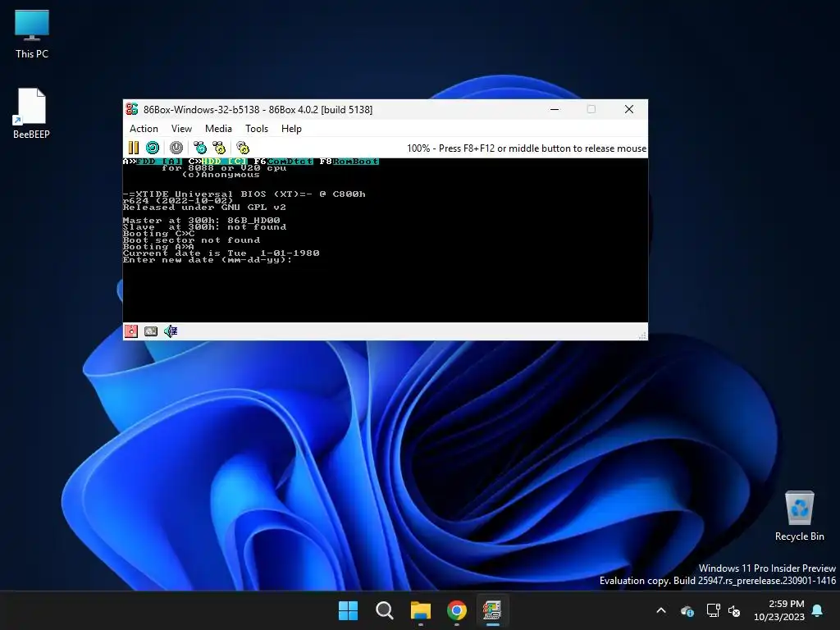Grab the window resize grip in status bar

coord(642,336)
